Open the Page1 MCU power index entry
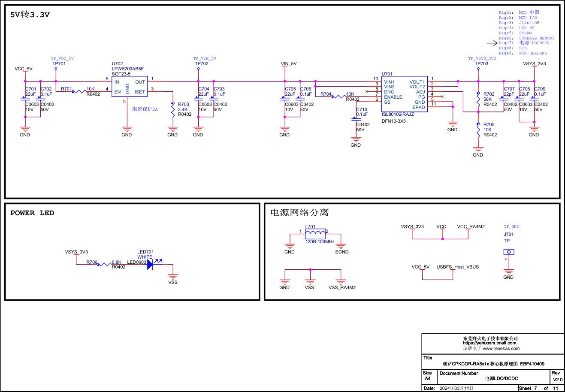Image resolution: width=565 pixels, height=392 pixels. pos(519,12)
